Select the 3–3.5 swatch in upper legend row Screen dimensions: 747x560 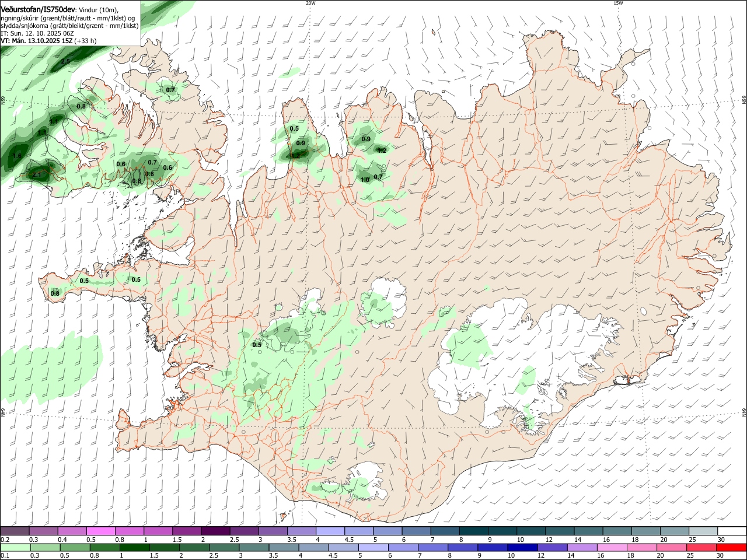click(x=273, y=531)
